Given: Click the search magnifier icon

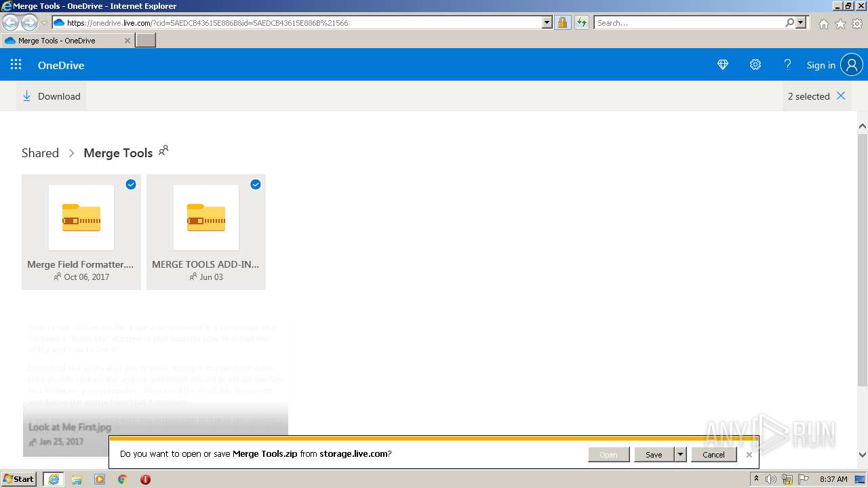Looking at the screenshot, I should tap(790, 22).
